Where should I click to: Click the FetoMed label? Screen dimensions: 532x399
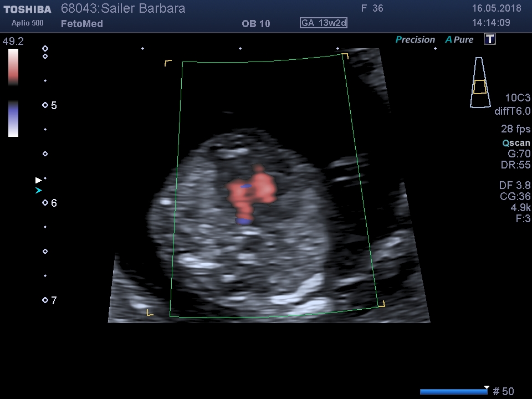point(81,24)
